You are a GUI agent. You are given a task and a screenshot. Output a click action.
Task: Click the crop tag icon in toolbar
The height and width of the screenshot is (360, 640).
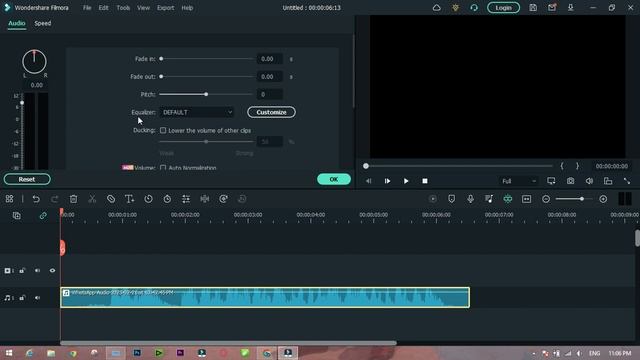coord(111,199)
